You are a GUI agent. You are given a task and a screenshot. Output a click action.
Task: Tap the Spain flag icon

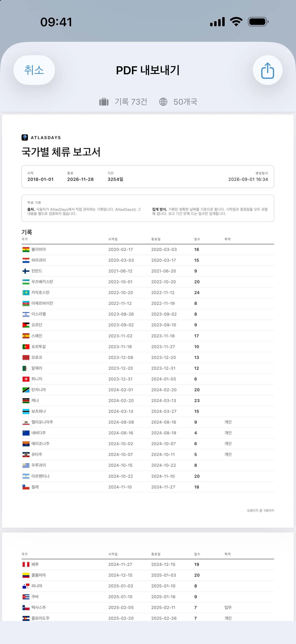coord(26,336)
